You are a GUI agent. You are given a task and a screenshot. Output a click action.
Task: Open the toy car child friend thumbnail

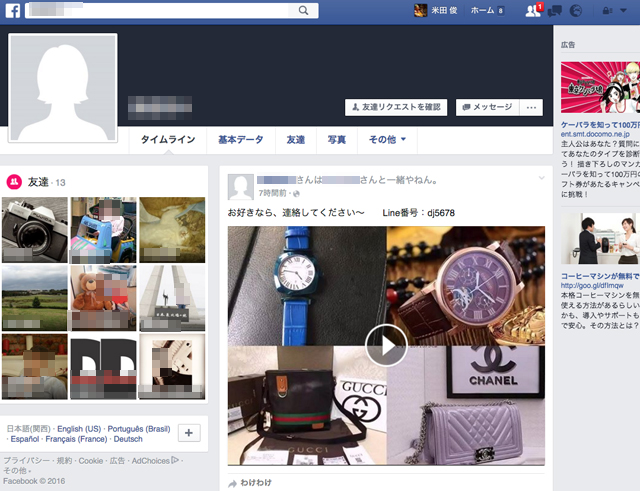[x=103, y=230]
